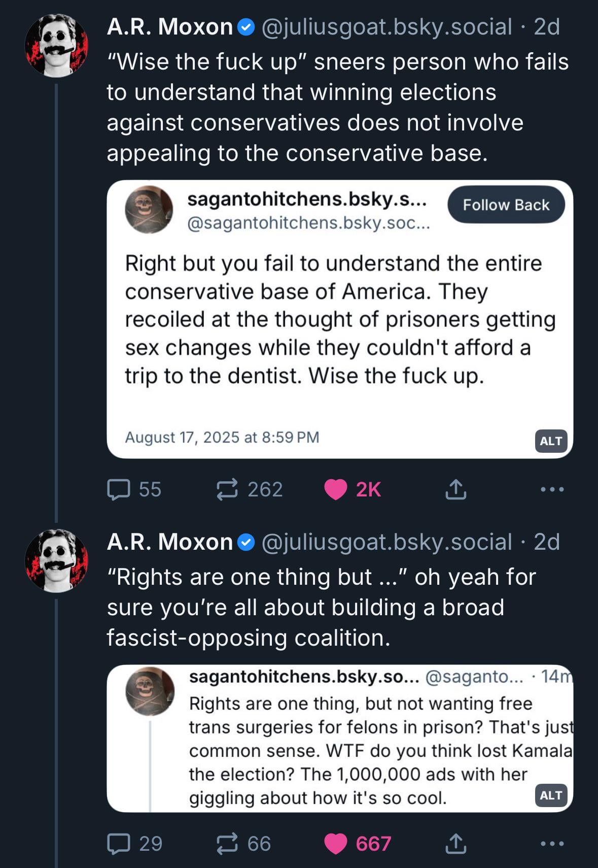Repost the first post showing 262 reposts

click(x=249, y=489)
